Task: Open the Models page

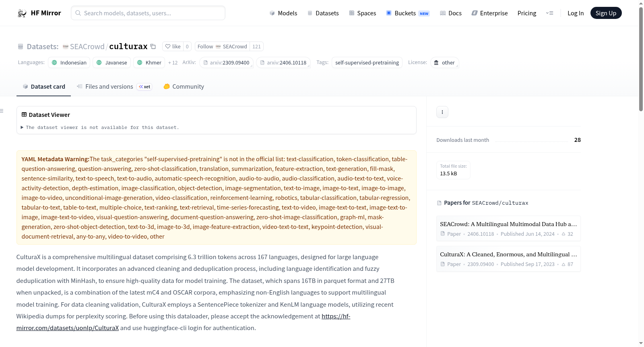Action: (283, 13)
